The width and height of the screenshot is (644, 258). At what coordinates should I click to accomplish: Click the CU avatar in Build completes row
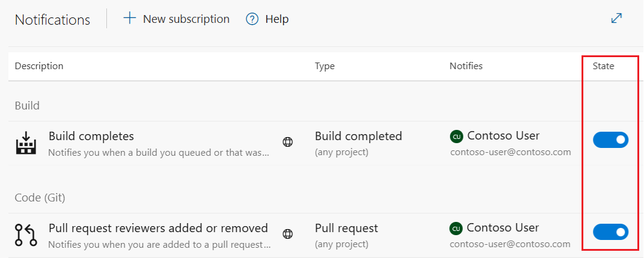457,136
